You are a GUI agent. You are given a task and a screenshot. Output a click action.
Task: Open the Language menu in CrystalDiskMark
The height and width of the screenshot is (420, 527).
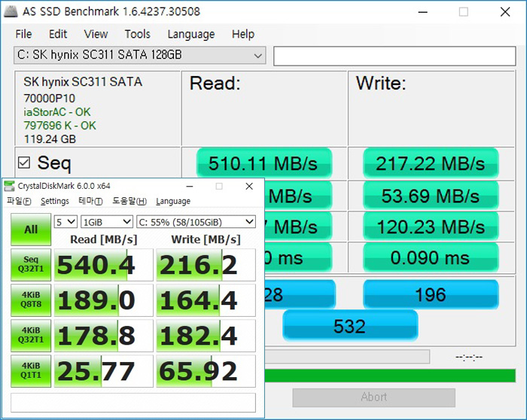[x=173, y=202]
